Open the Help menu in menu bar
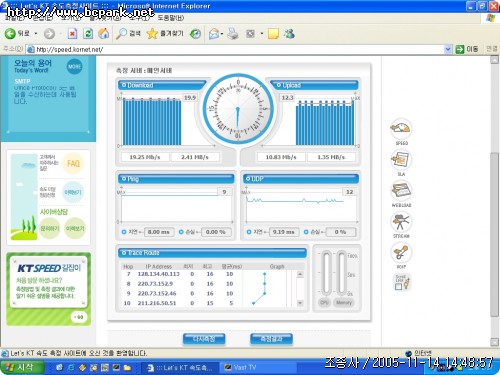 tap(170, 18)
